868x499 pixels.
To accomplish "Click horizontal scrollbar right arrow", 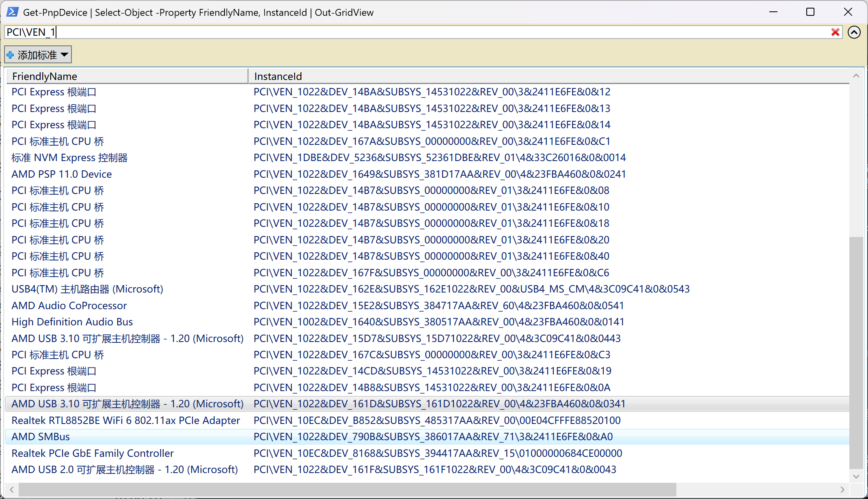I will coord(842,489).
